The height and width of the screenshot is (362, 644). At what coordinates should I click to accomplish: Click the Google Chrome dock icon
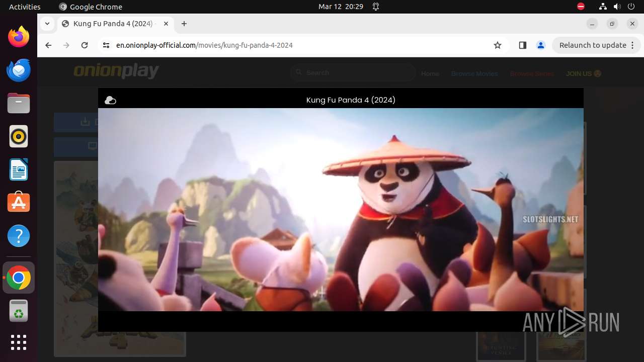(x=19, y=278)
